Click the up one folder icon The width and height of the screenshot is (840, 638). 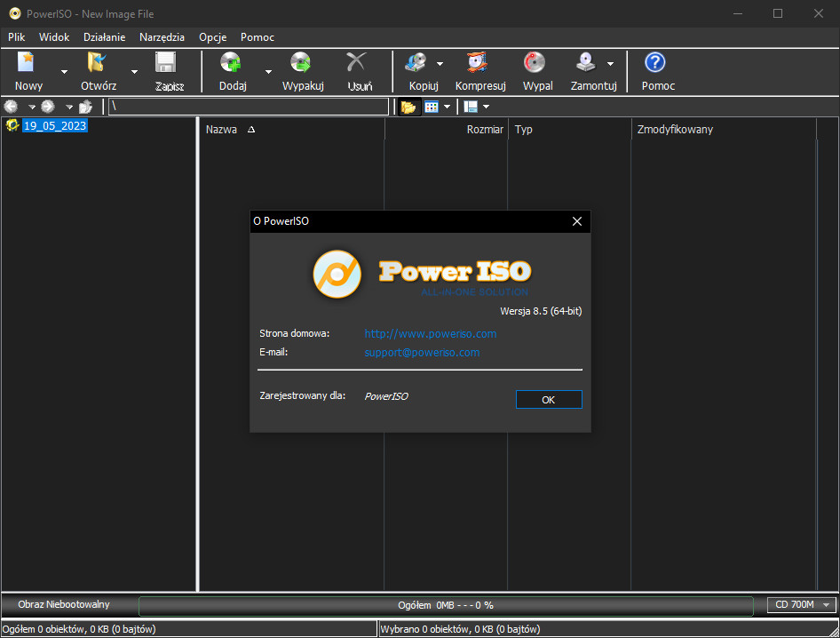point(86,107)
